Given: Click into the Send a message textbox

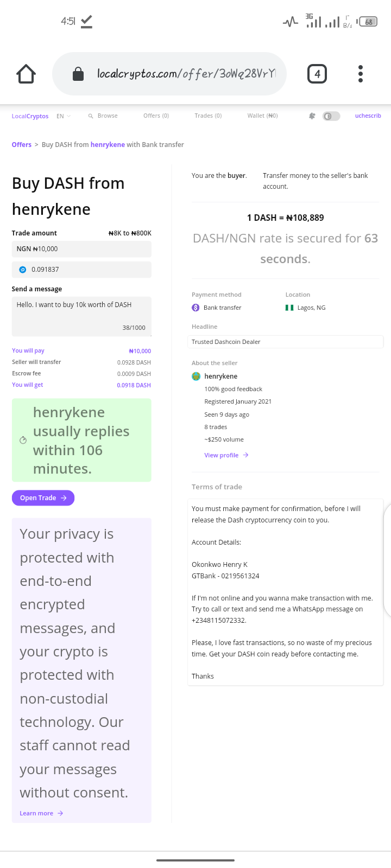Looking at the screenshot, I should 81,316.
